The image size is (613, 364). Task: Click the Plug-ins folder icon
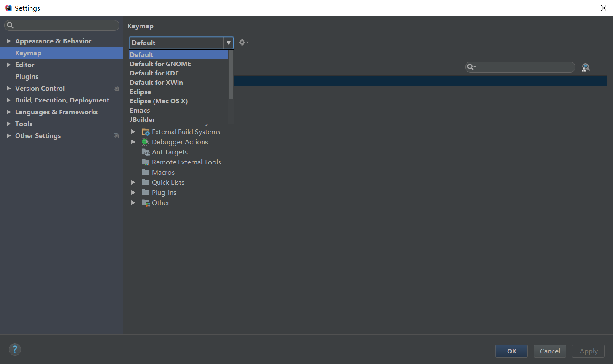(x=146, y=192)
